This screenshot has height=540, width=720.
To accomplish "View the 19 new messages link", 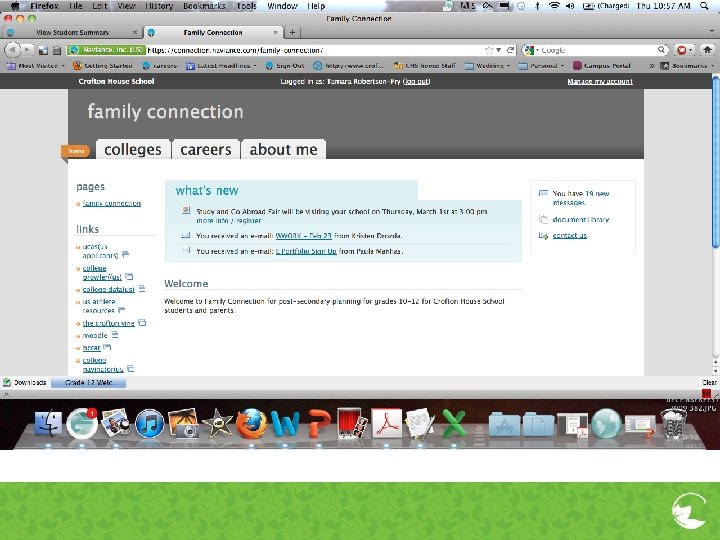I will (x=580, y=198).
